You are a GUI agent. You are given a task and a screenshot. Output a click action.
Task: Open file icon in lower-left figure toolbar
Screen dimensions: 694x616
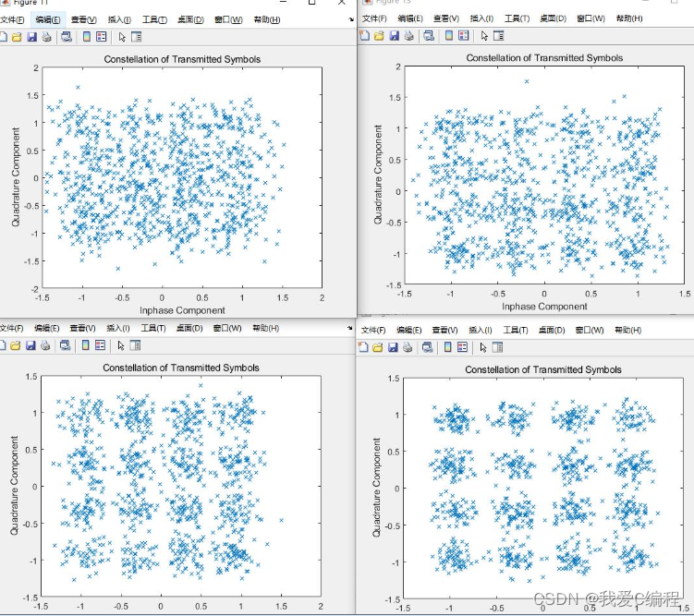tap(16, 345)
